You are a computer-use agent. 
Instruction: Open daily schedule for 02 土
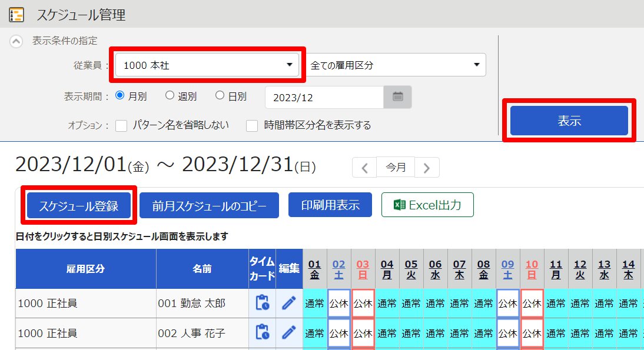coord(339,269)
